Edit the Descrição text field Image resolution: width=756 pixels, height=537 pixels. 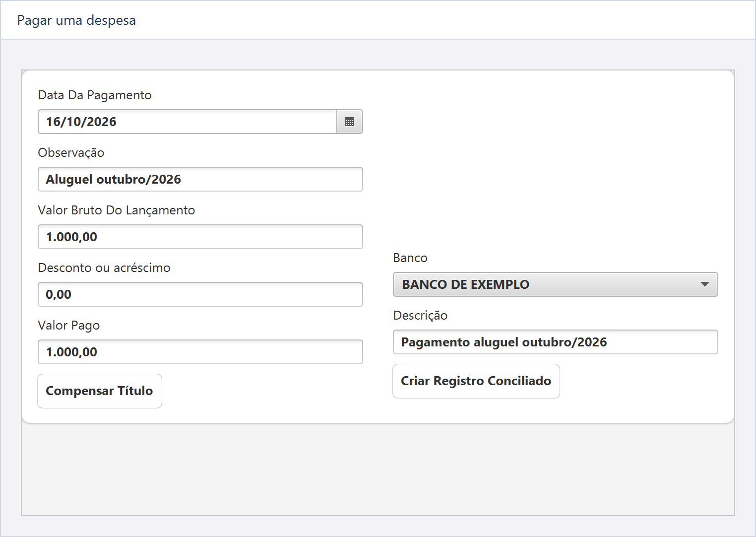[x=556, y=342]
